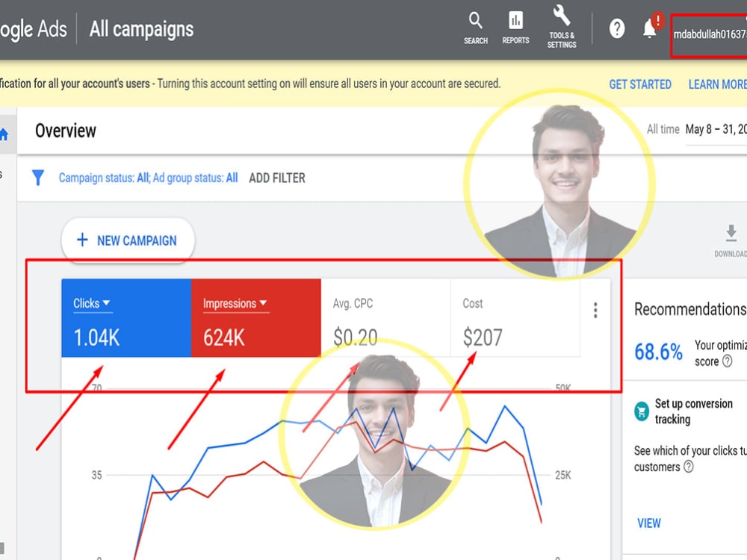This screenshot has height=560, width=747.
Task: Click the Google Ads logo text
Action: point(34,30)
